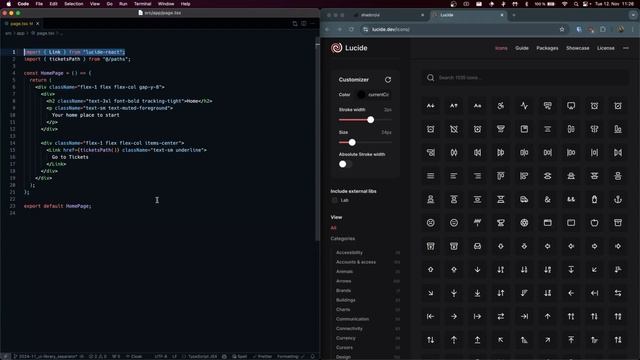Open the Terminal menu in Code
The width and height of the screenshot is (640, 360).
(x=142, y=4)
